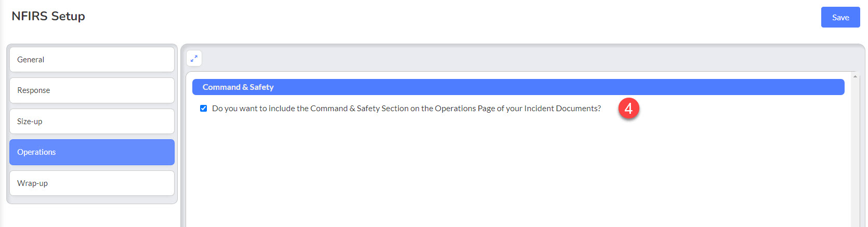
Task: Click the vertical scrollbar track
Action: pyautogui.click(x=855, y=153)
